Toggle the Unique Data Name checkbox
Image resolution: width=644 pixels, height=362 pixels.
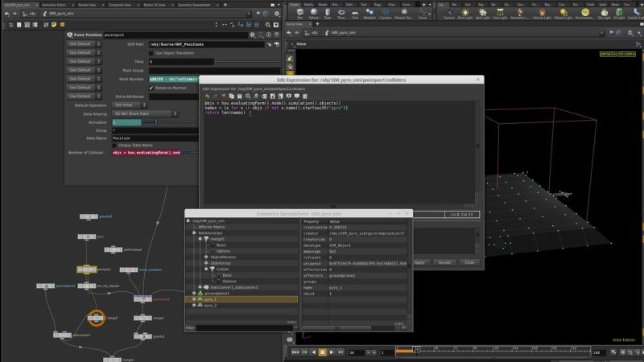coord(114,146)
